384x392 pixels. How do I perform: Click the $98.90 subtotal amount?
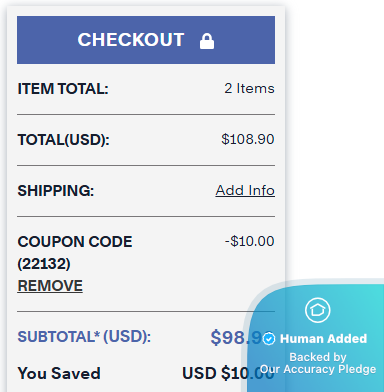(x=237, y=337)
